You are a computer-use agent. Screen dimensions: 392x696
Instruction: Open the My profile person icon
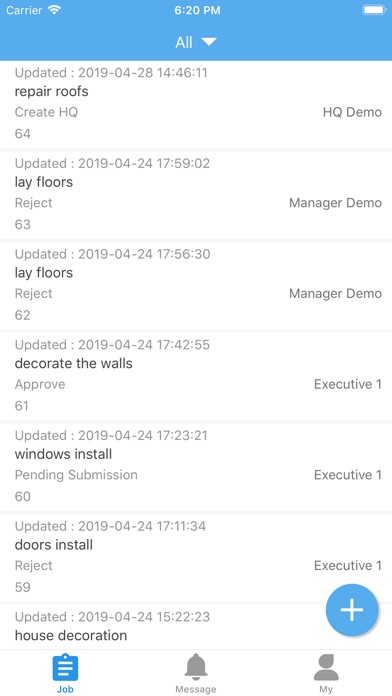click(x=326, y=667)
